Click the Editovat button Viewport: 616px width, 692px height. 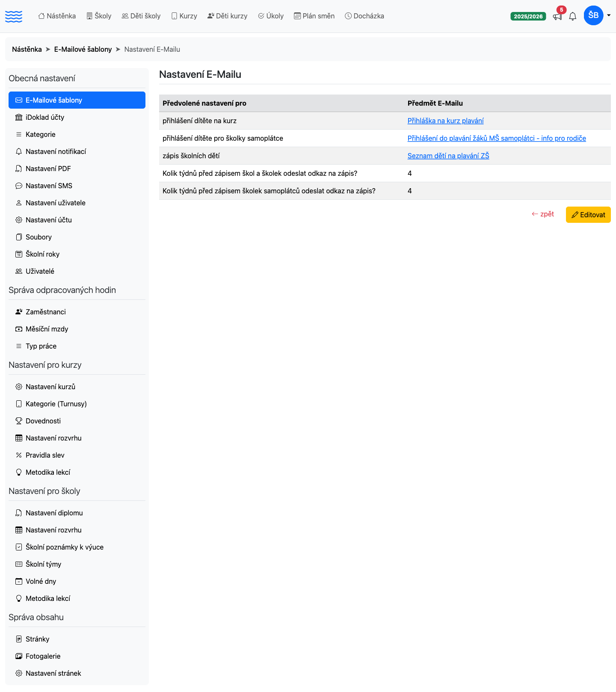[x=588, y=215]
